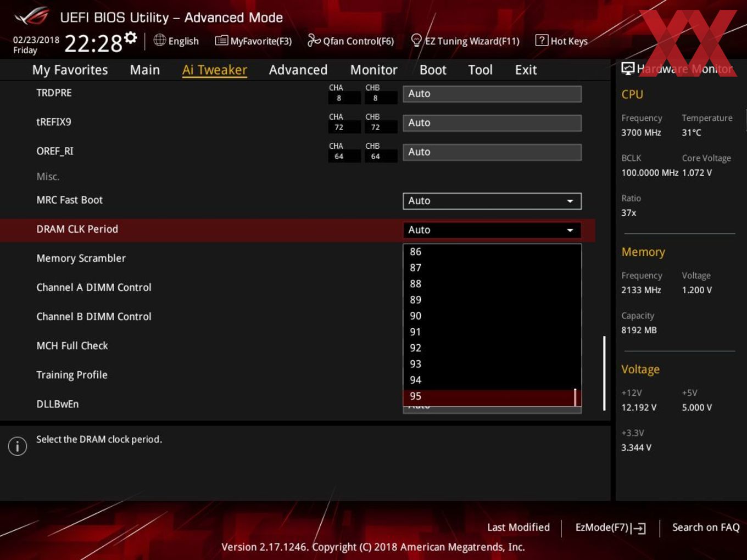Click the globe language icon
The width and height of the screenshot is (747, 560).
point(159,40)
